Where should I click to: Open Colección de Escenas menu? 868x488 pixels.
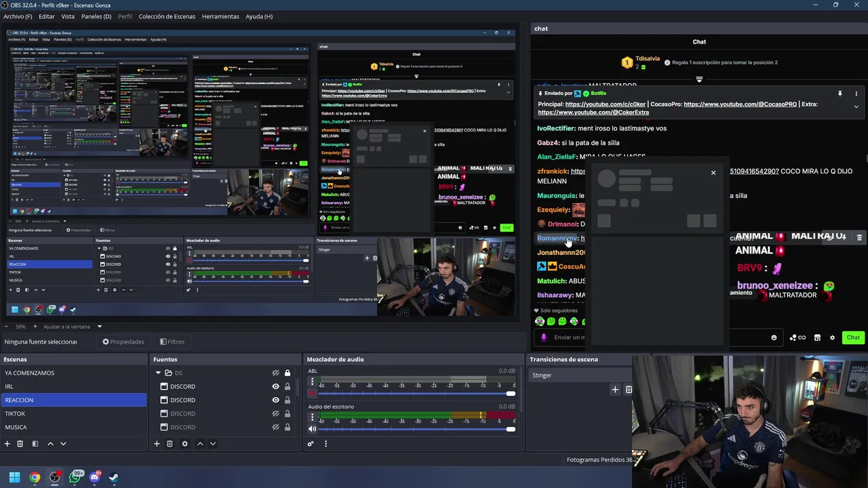click(x=167, y=16)
